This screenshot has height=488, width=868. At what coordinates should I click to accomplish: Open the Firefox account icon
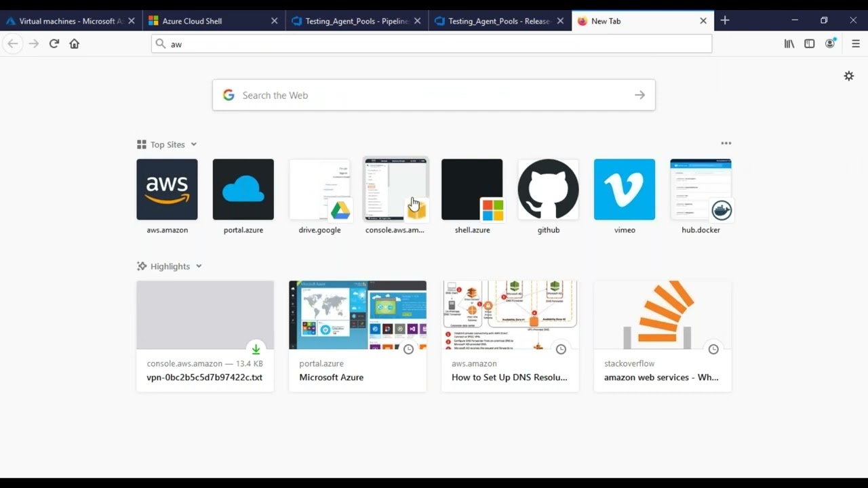pyautogui.click(x=830, y=44)
